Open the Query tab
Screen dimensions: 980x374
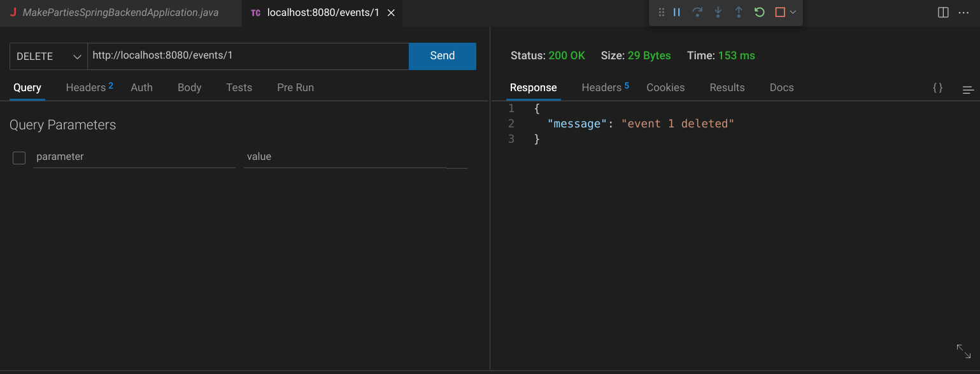(x=27, y=88)
